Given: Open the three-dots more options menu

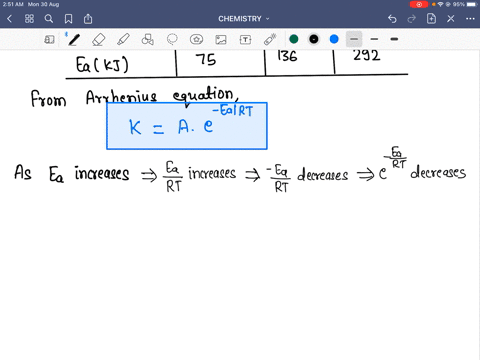Looking at the screenshot, I should click(x=470, y=19).
